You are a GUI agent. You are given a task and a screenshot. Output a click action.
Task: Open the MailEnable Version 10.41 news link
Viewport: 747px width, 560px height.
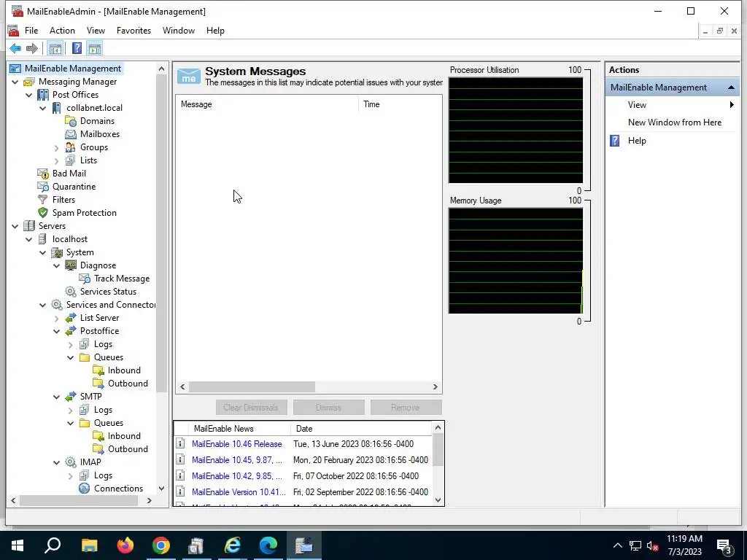point(239,492)
